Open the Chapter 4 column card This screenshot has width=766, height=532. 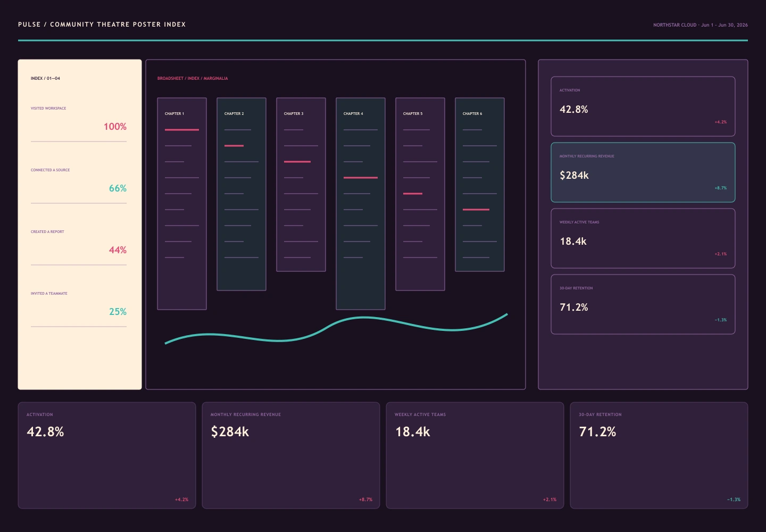tap(361, 204)
